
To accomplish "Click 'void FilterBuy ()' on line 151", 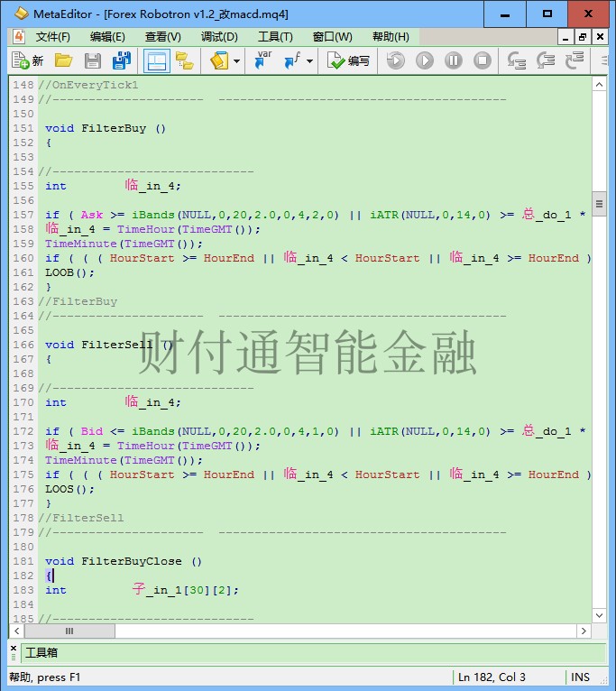I will pyautogui.click(x=106, y=128).
